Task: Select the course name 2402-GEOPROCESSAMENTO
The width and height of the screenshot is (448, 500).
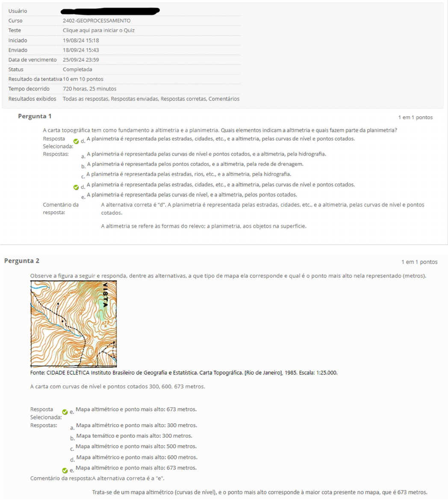Action: (x=97, y=21)
